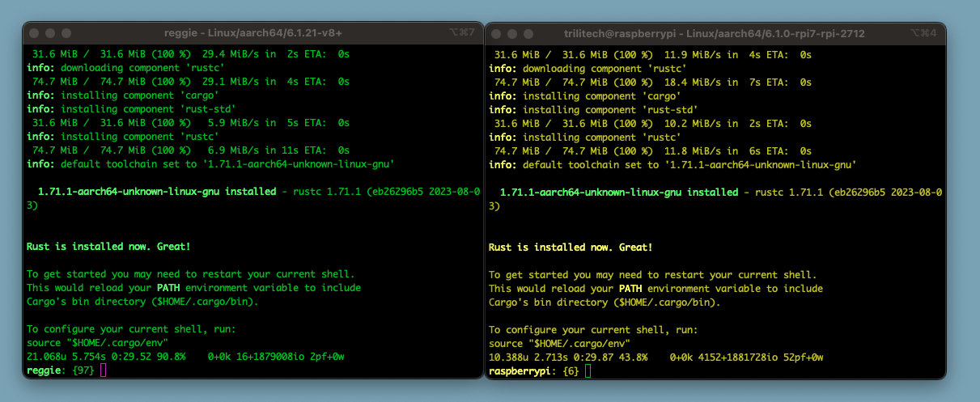This screenshot has height=402, width=980.
Task: Click the '29.4 MiB/s in 2s' line in reggie
Action: (191, 54)
